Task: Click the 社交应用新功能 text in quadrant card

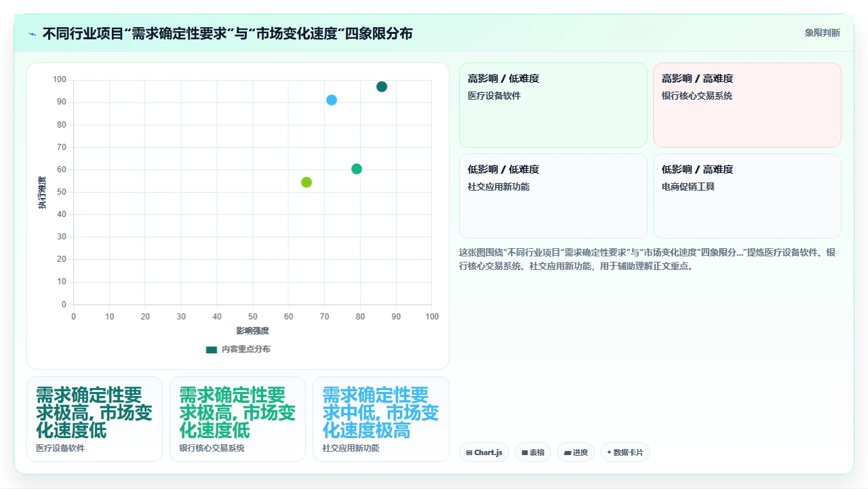Action: coord(499,187)
